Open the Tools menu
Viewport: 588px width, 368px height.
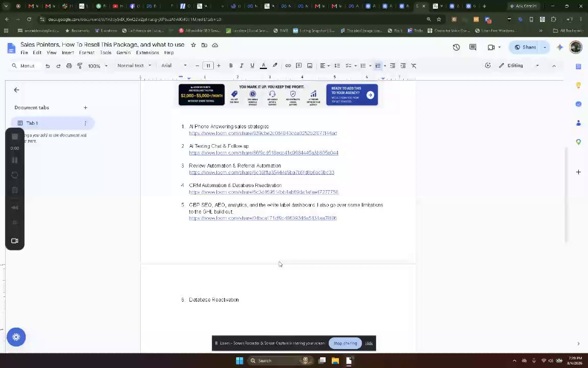(x=106, y=53)
